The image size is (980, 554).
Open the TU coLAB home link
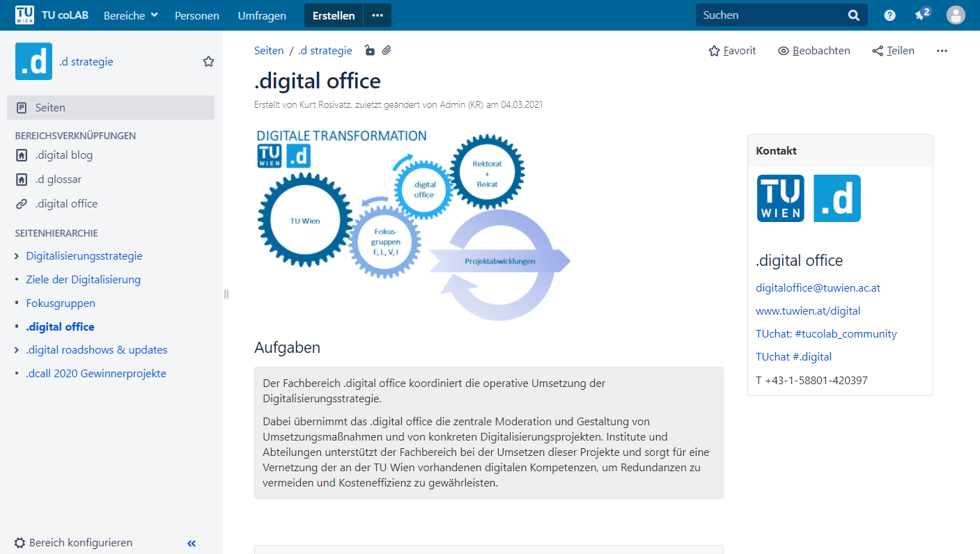click(x=66, y=15)
